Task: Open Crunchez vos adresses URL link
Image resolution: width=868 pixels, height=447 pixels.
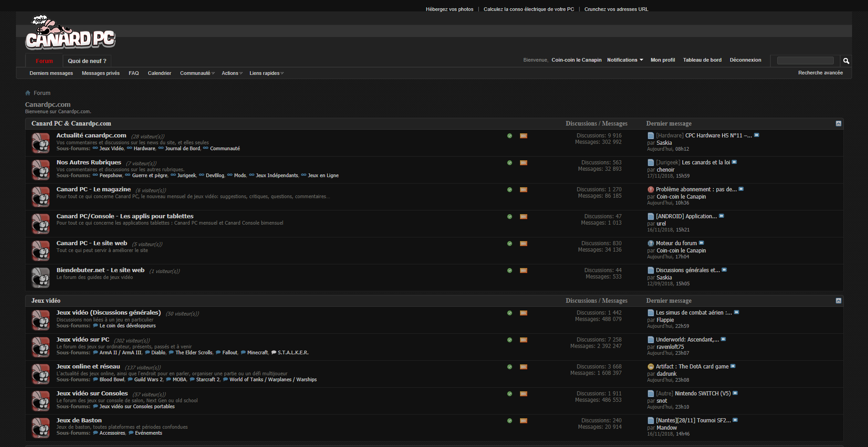Action: click(616, 9)
